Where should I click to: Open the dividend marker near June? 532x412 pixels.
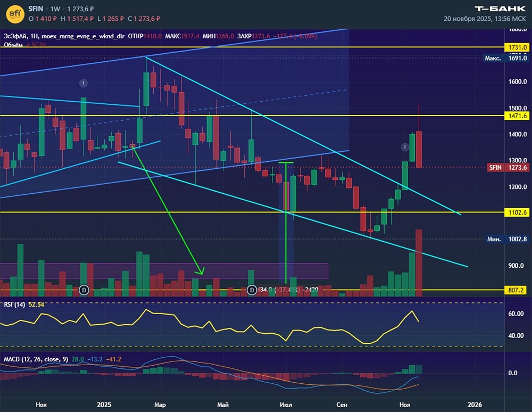252,290
